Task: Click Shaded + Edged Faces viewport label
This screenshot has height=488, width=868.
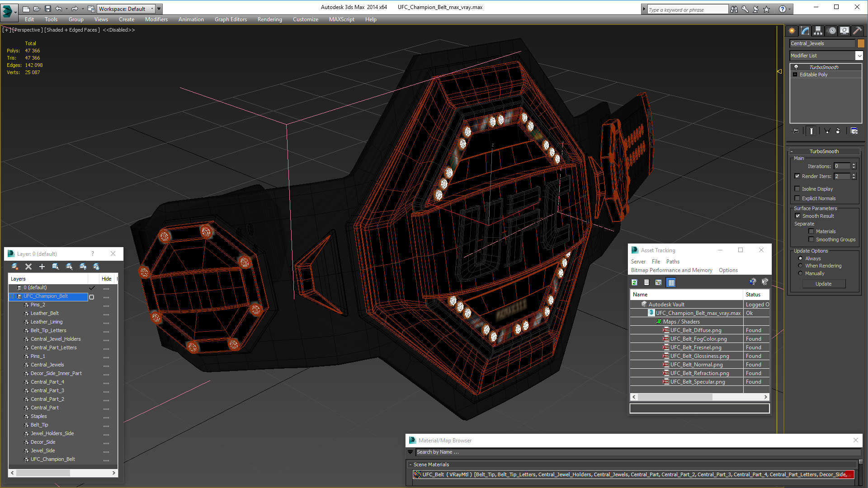Action: click(x=72, y=30)
